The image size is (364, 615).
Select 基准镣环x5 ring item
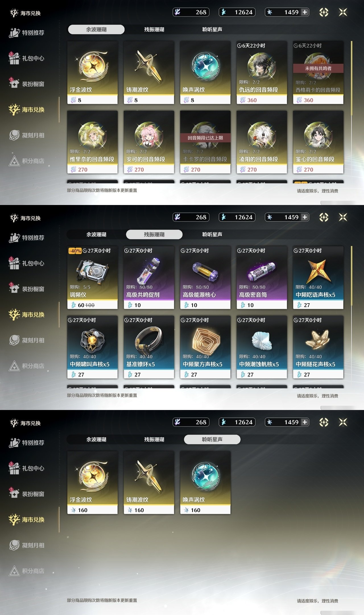149,347
